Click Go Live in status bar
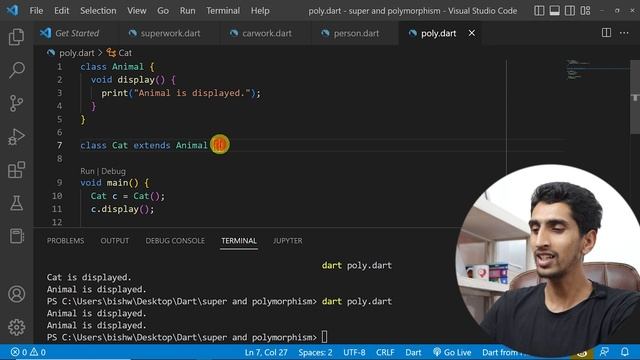Image resolution: width=640 pixels, height=360 pixels. (452, 352)
